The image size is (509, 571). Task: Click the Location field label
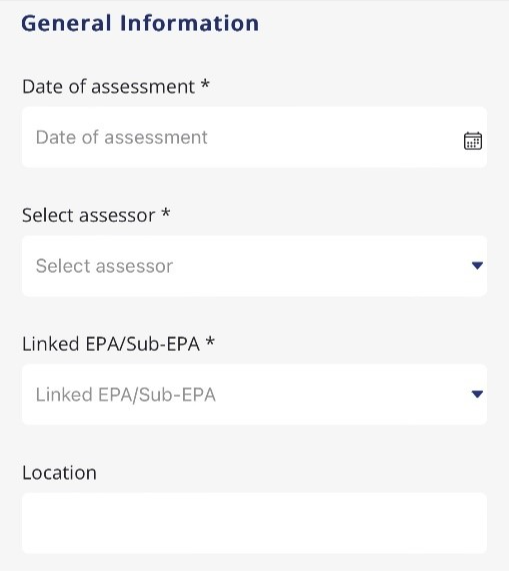pyautogui.click(x=59, y=473)
